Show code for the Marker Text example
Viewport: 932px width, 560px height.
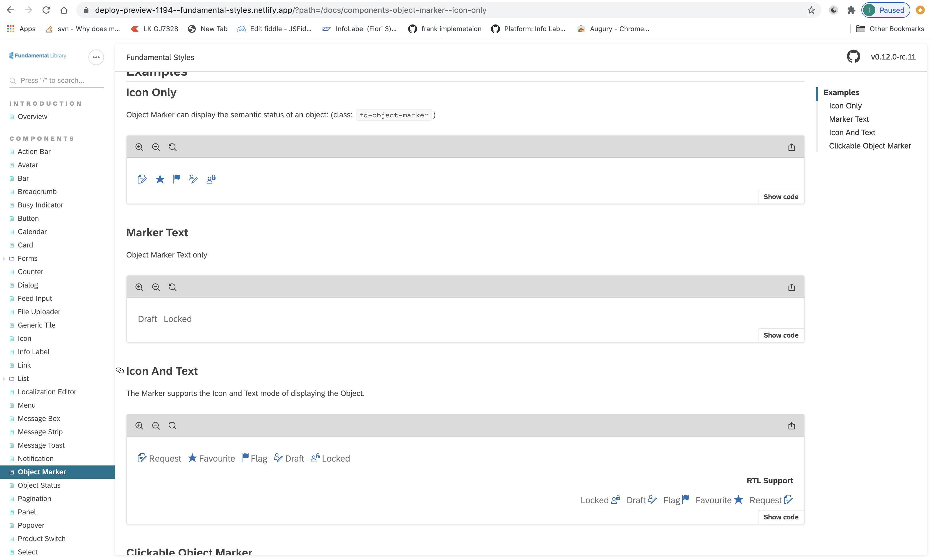click(x=781, y=335)
